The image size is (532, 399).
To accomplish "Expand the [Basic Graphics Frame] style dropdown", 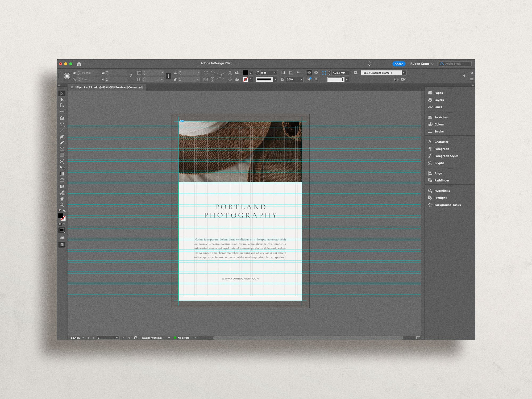I will (x=404, y=73).
